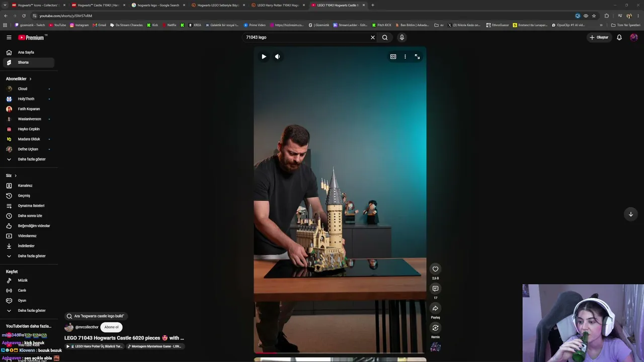The width and height of the screenshot is (644, 362).
Task: Show more subscriptions below Defne Uçkan
Action: tap(28, 159)
